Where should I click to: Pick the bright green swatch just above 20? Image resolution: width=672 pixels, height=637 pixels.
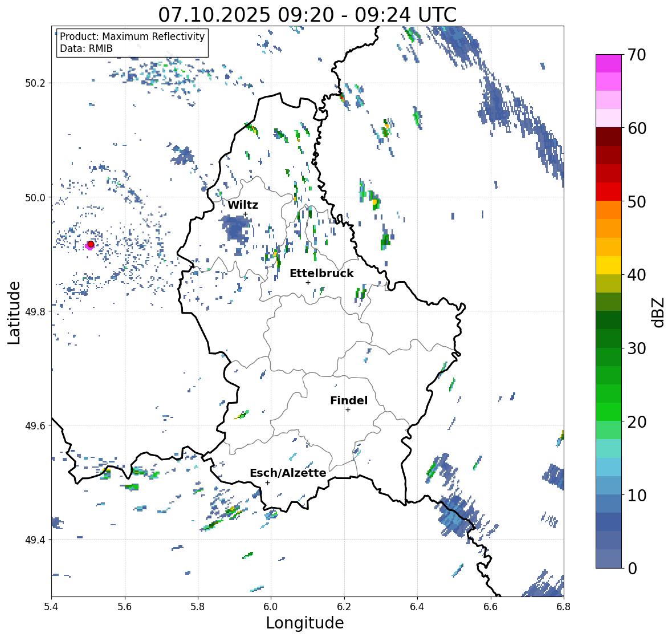pos(609,412)
